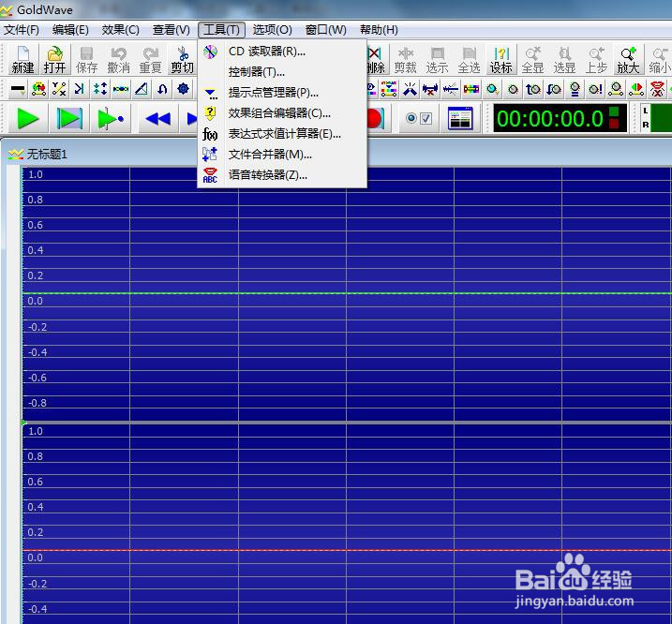Click the 撤消 (Undo) toolbar icon
Image resolution: width=672 pixels, height=624 pixels.
point(118,60)
